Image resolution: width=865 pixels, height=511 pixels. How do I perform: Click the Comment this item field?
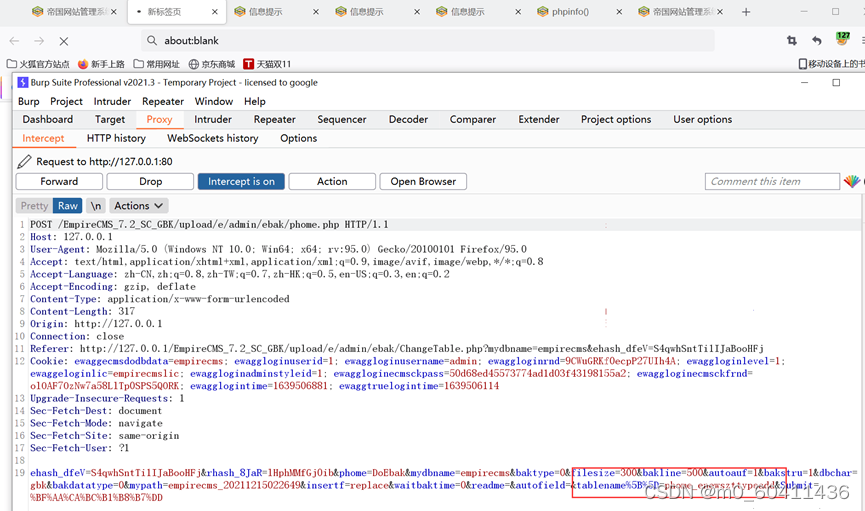click(x=772, y=182)
